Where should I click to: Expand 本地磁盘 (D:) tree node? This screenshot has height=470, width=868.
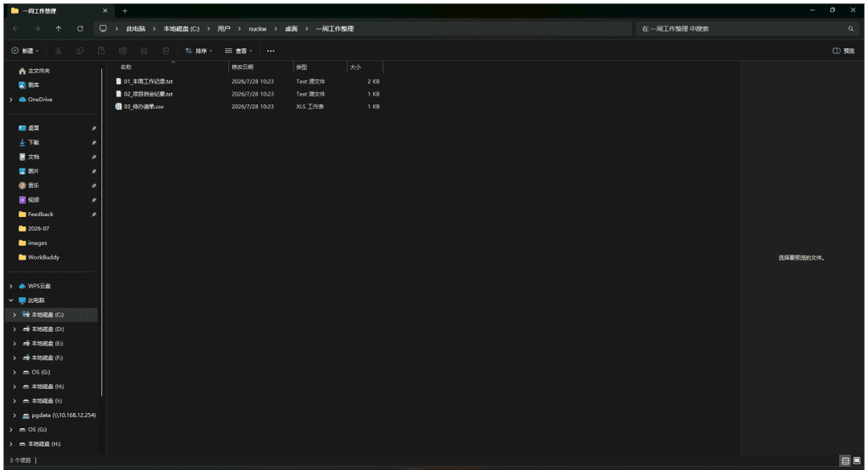14,329
